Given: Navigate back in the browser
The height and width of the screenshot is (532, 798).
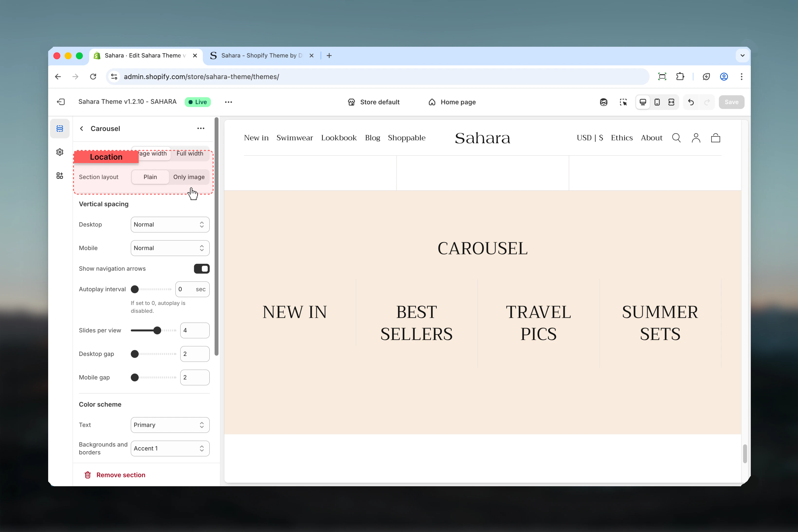Looking at the screenshot, I should point(58,77).
